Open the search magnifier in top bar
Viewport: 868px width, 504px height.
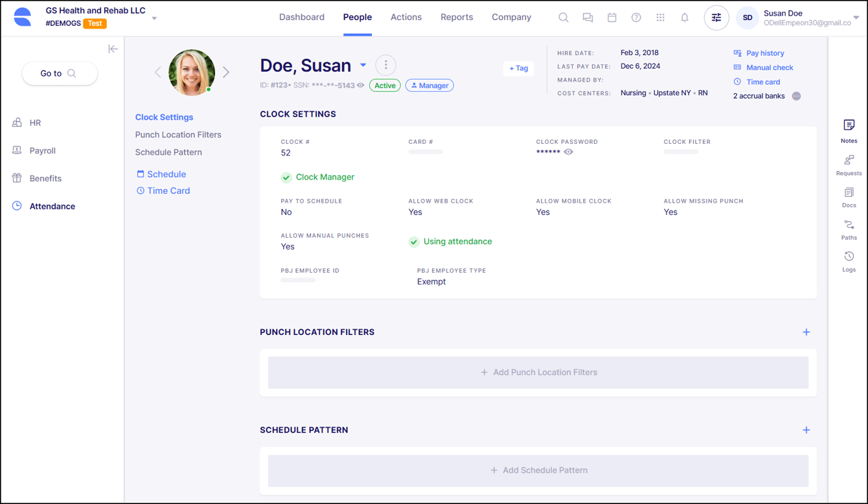tap(564, 17)
